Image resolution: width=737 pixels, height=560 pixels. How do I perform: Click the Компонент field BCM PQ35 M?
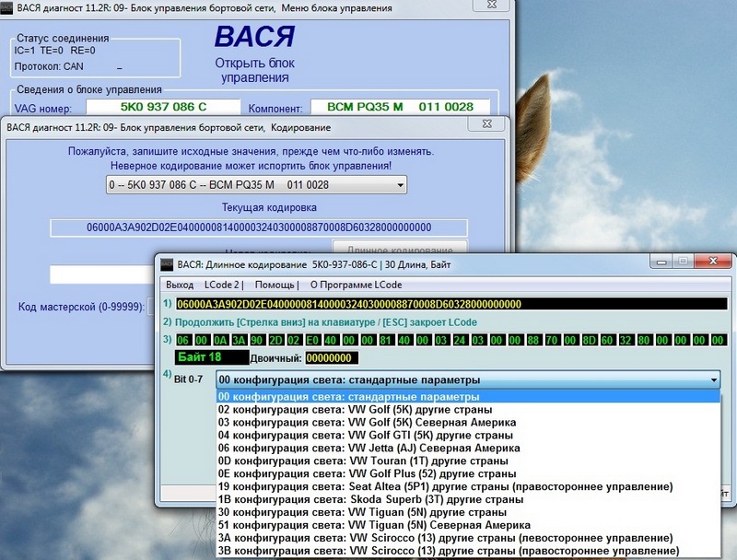point(400,107)
